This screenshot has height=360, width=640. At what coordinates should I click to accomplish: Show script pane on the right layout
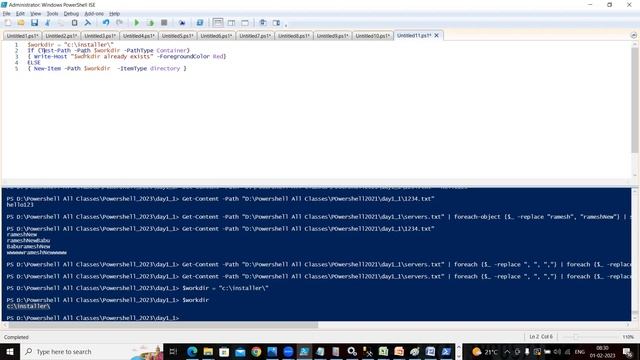click(x=231, y=23)
